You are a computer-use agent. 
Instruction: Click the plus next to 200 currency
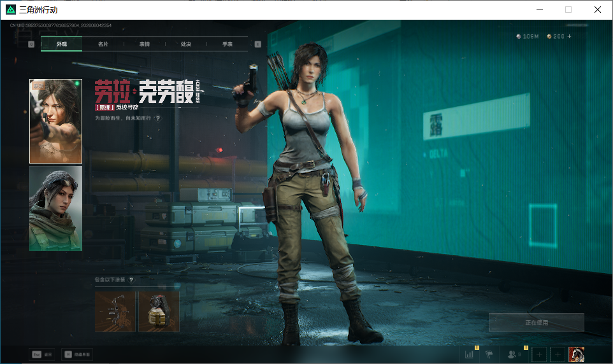click(x=569, y=36)
